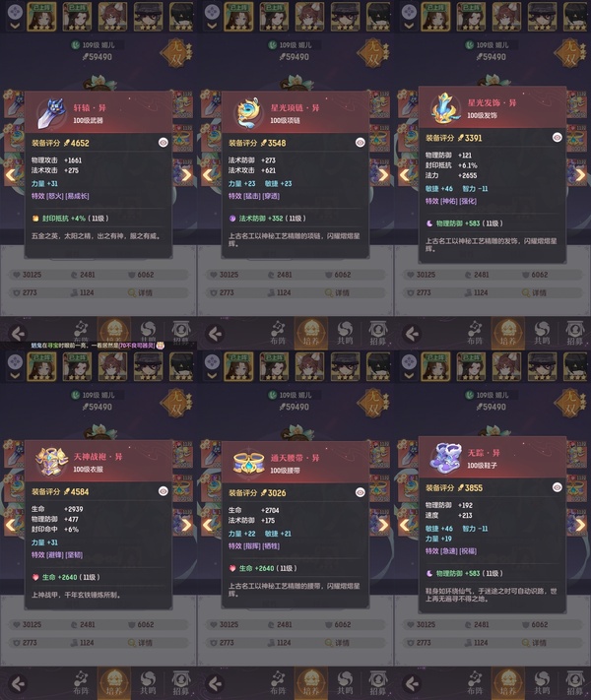
Task: Toggle eye icon beside 装备评分 3855
Action: [x=558, y=487]
